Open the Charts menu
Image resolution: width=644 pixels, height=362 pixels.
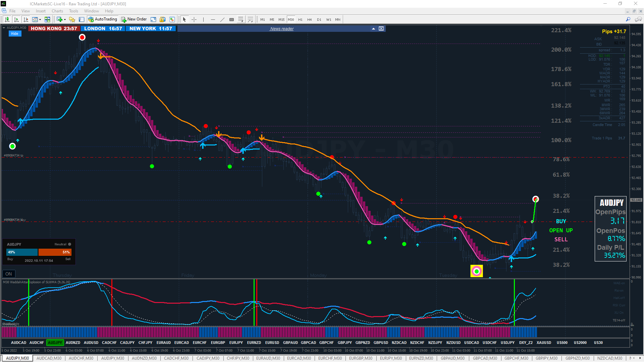click(x=57, y=11)
